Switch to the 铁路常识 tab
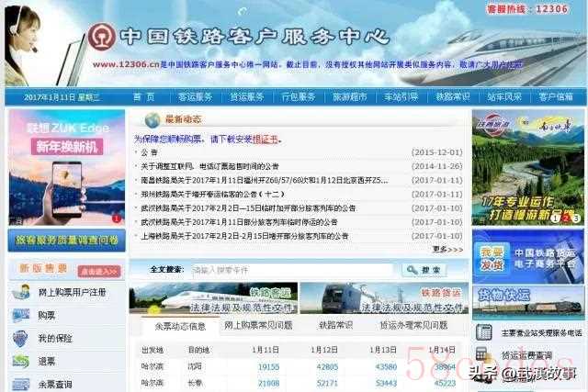Screen dimensions: 588x392 pos(336,325)
